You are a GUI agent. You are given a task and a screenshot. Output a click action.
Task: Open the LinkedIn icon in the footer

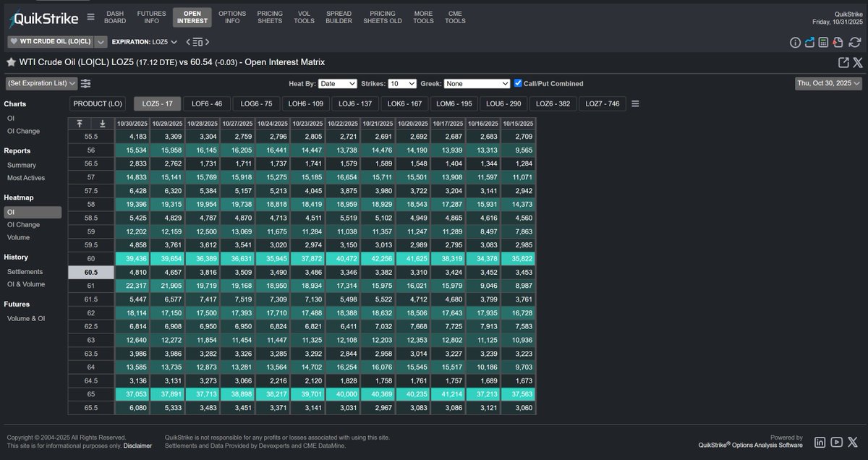pyautogui.click(x=821, y=442)
